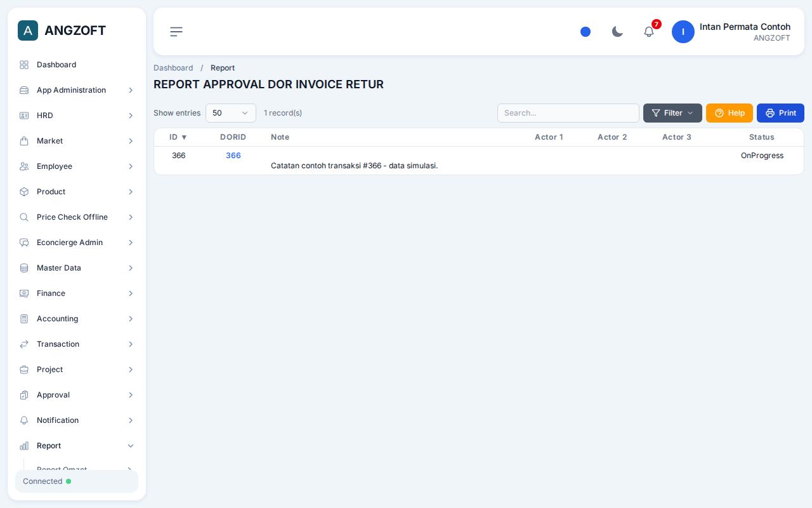Focus the Search input field
This screenshot has width=812, height=508.
(568, 113)
